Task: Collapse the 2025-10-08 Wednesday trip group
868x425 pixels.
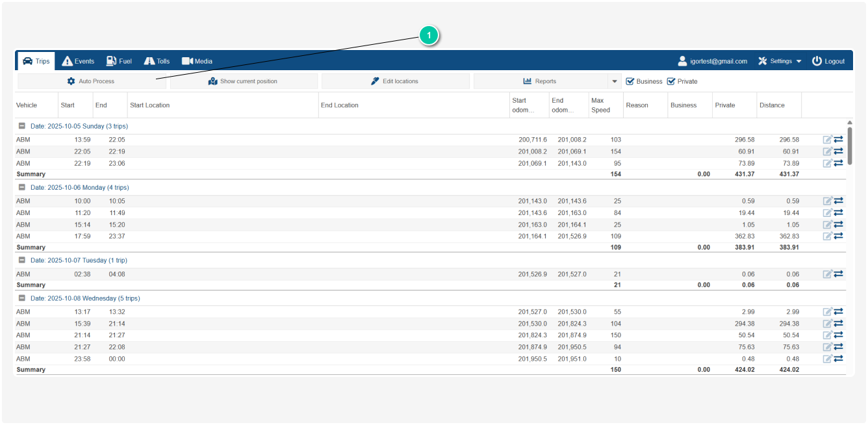Action: point(22,298)
